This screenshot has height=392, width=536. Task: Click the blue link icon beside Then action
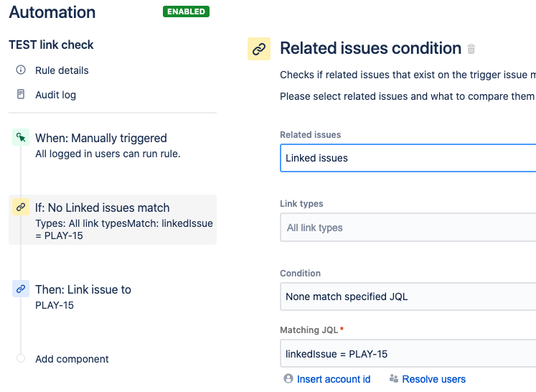pyautogui.click(x=21, y=289)
